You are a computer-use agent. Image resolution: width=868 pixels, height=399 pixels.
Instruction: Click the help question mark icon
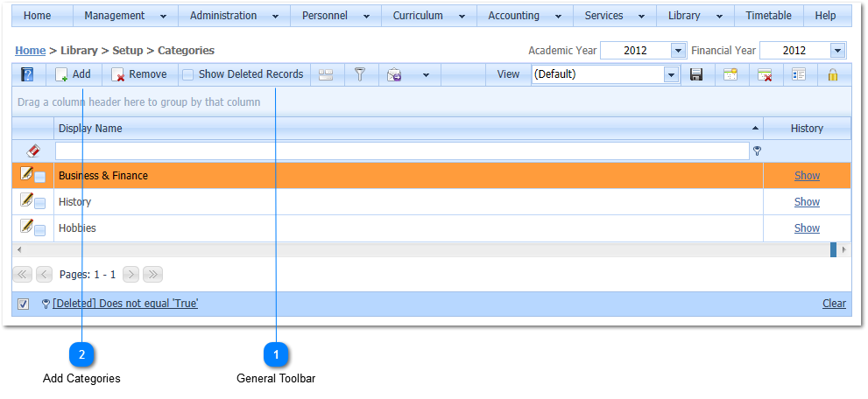[x=27, y=75]
